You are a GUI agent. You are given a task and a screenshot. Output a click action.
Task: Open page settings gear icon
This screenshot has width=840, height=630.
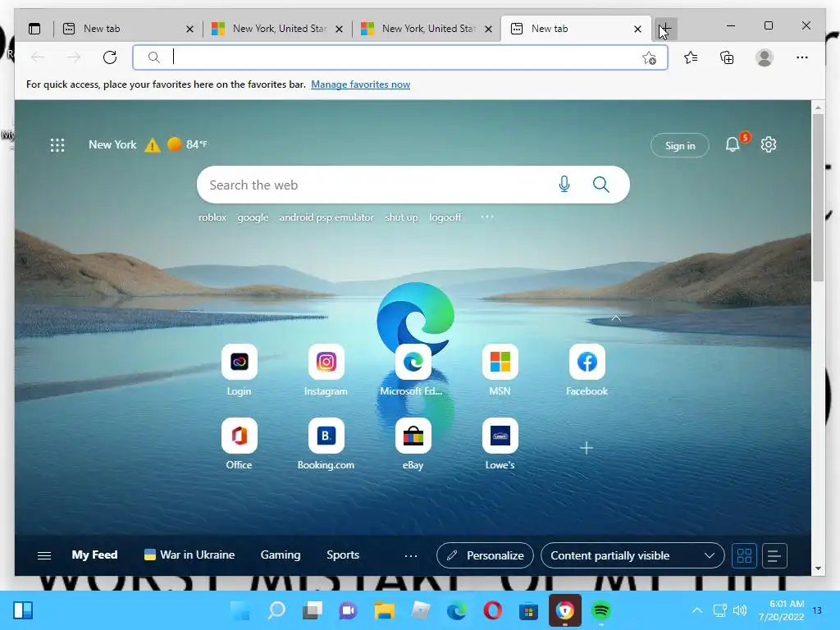[x=768, y=144]
